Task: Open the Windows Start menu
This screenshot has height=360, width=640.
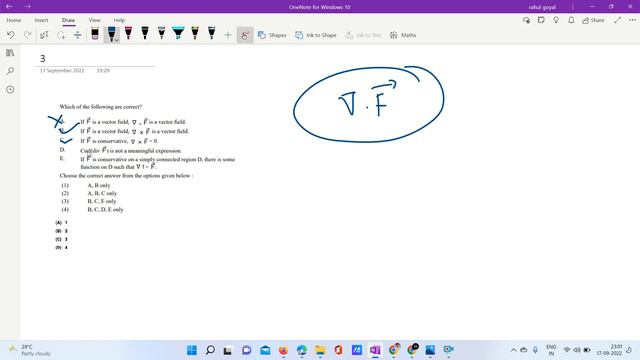Action: (x=191, y=350)
